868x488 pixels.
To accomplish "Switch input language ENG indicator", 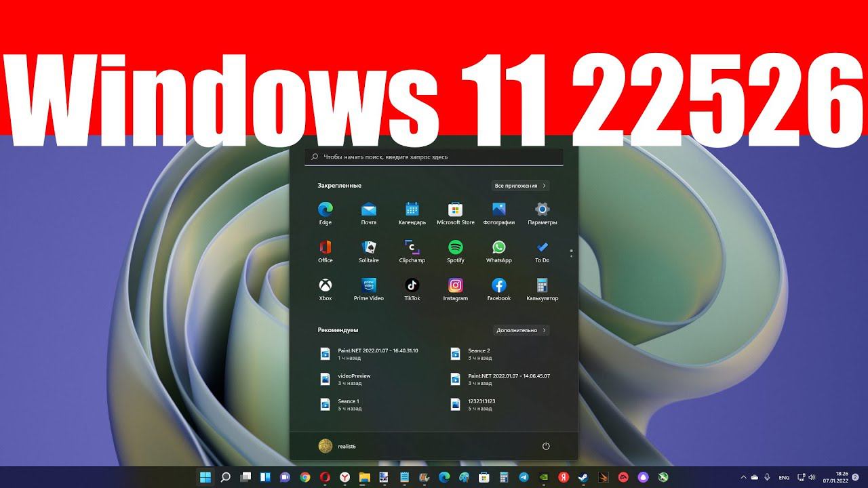I will click(x=784, y=477).
